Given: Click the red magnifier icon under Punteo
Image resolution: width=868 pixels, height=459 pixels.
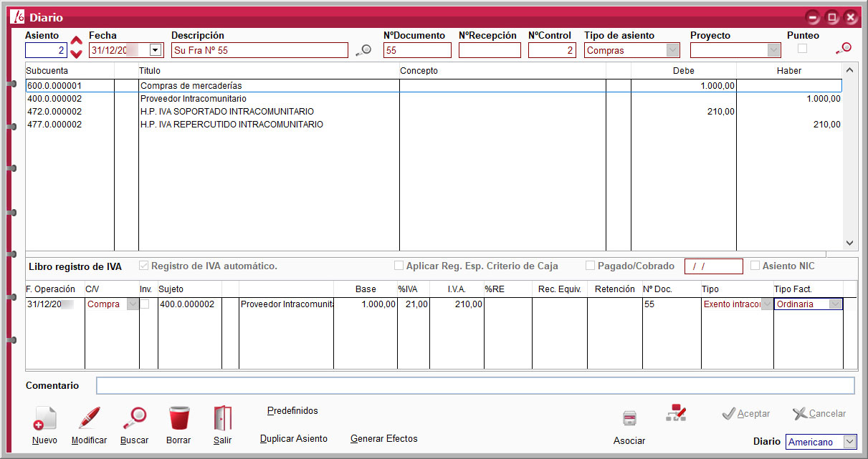Looking at the screenshot, I should click(x=844, y=49).
